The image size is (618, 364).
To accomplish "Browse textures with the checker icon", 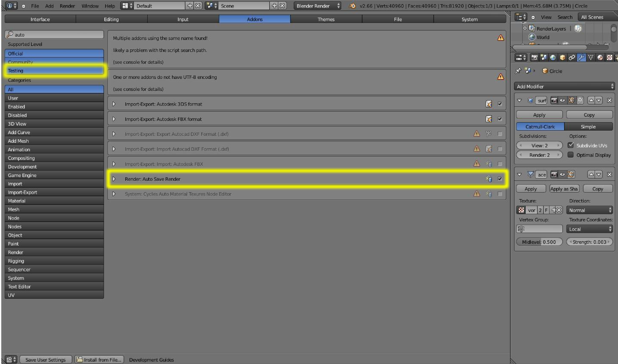I will (x=521, y=210).
